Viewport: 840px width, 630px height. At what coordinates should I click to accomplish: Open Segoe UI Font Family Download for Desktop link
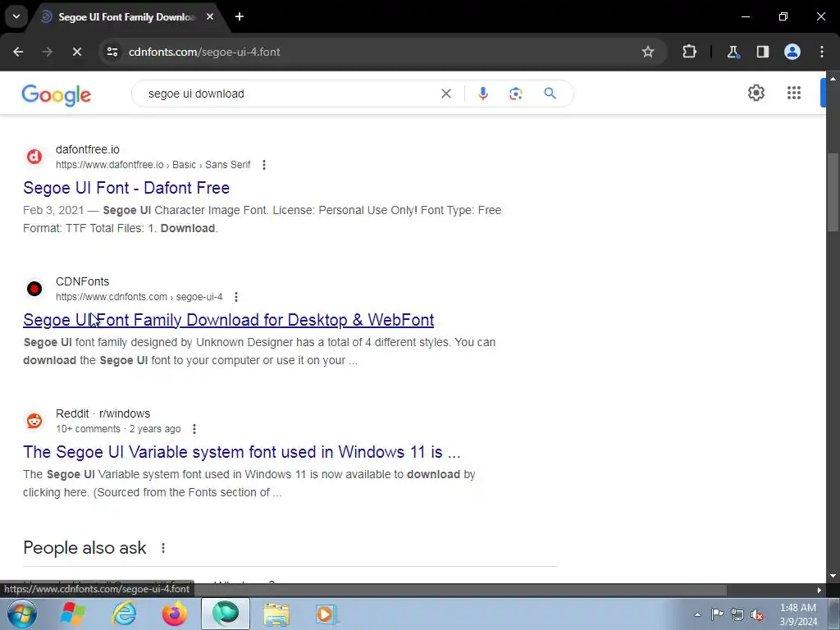coord(228,320)
